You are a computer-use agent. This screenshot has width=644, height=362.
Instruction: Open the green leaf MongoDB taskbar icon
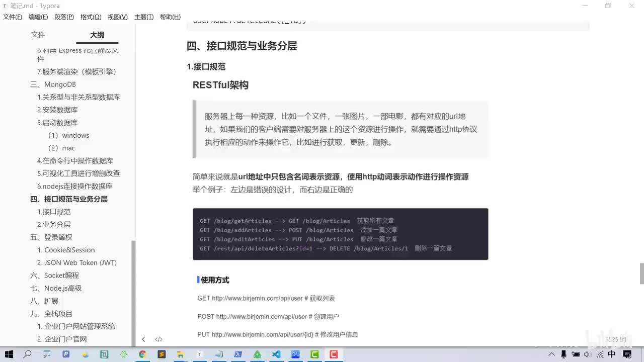tap(257, 354)
